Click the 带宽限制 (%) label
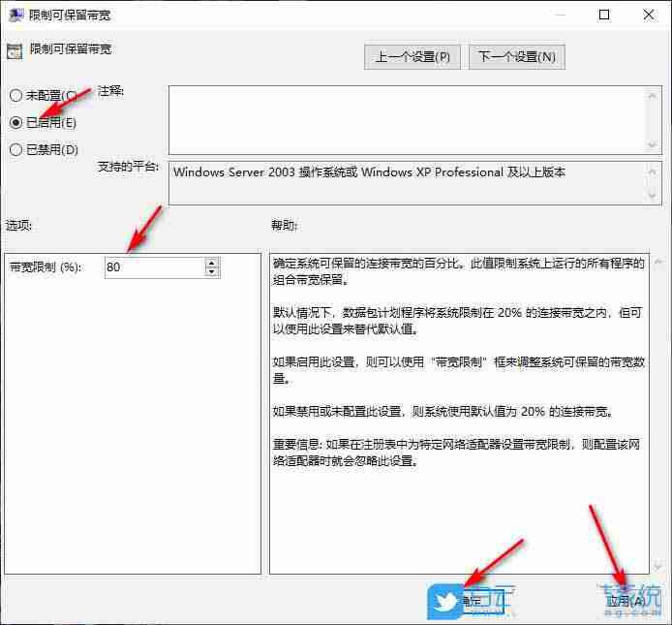Viewport: 672px width, 625px height. point(45,267)
